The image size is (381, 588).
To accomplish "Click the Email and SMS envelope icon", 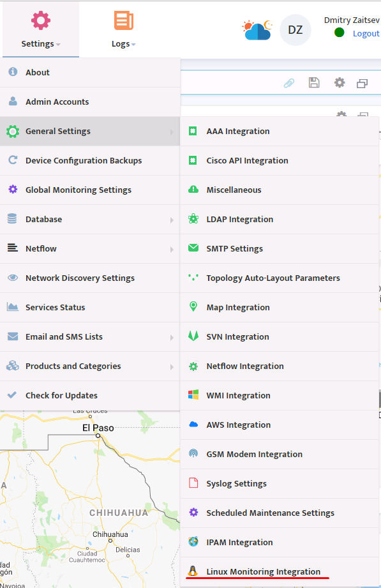I will pyautogui.click(x=13, y=336).
